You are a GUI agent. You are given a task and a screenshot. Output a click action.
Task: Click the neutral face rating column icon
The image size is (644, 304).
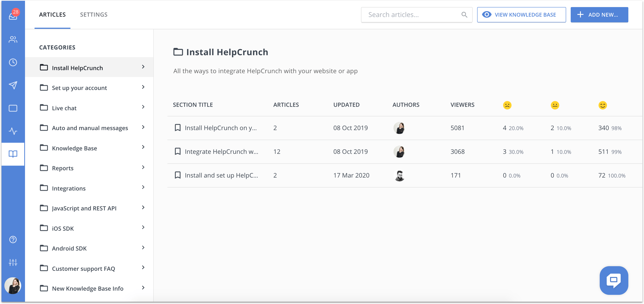click(555, 105)
